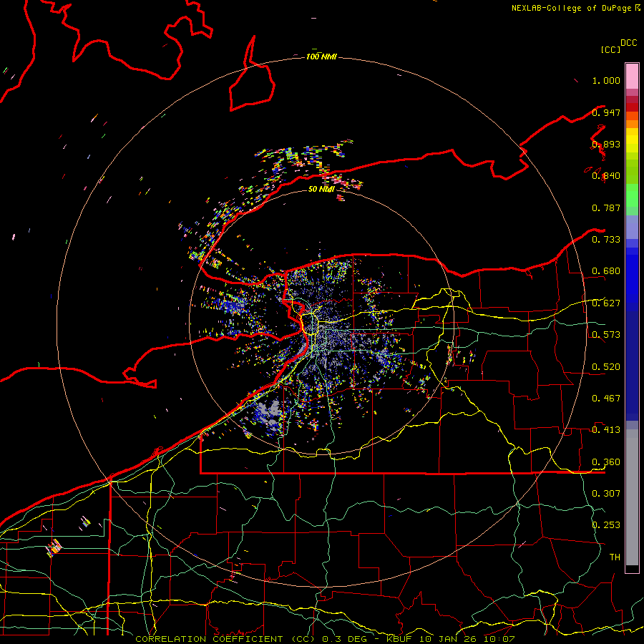This screenshot has height=644, width=644.
Task: Click the [CC] label above the color bar
Action: coord(610,49)
